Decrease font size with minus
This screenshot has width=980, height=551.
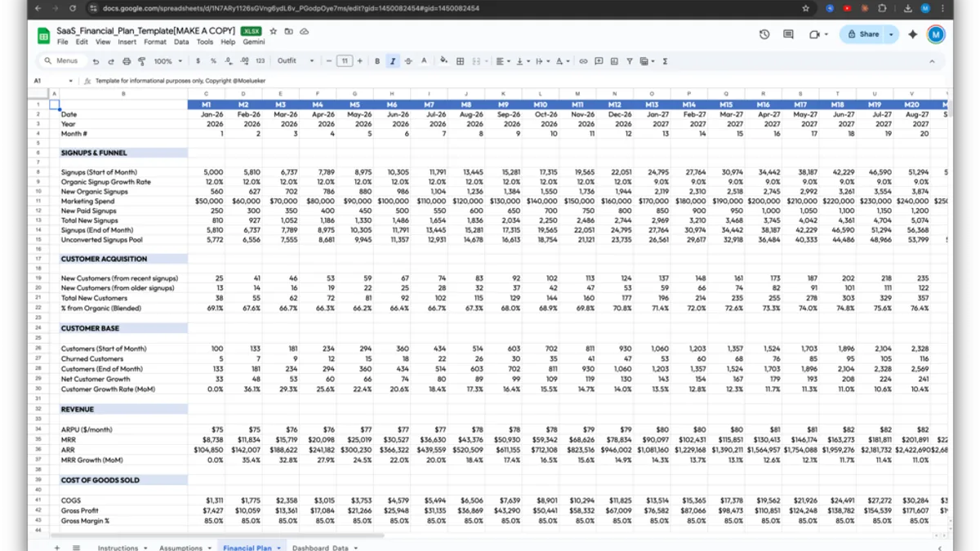(x=329, y=61)
